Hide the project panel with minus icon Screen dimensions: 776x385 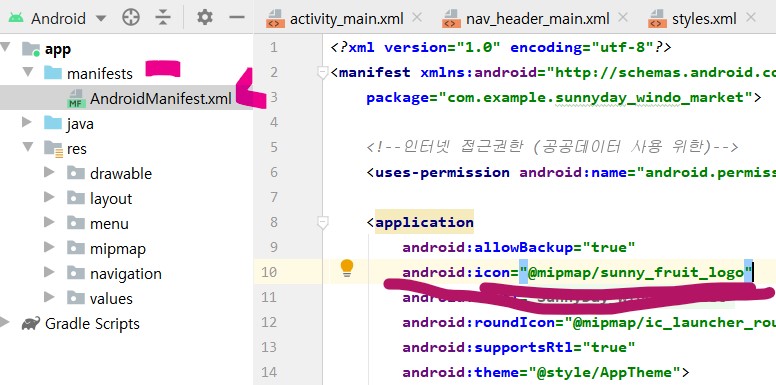point(237,18)
